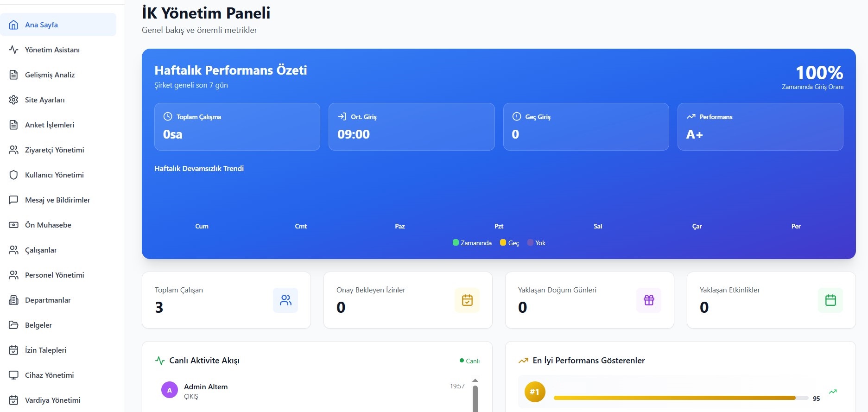Click the folder icon for Belgeler
The width and height of the screenshot is (868, 412).
[14, 325]
